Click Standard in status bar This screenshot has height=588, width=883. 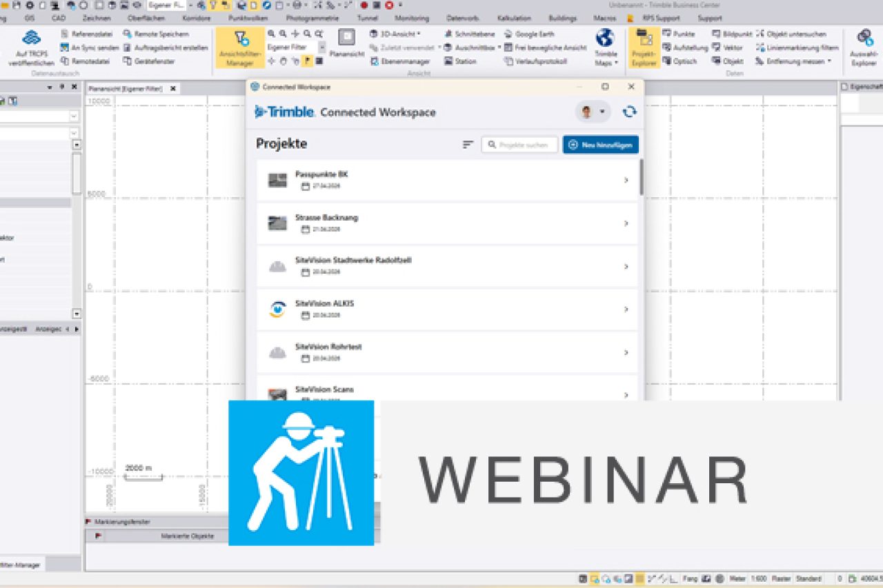click(808, 578)
